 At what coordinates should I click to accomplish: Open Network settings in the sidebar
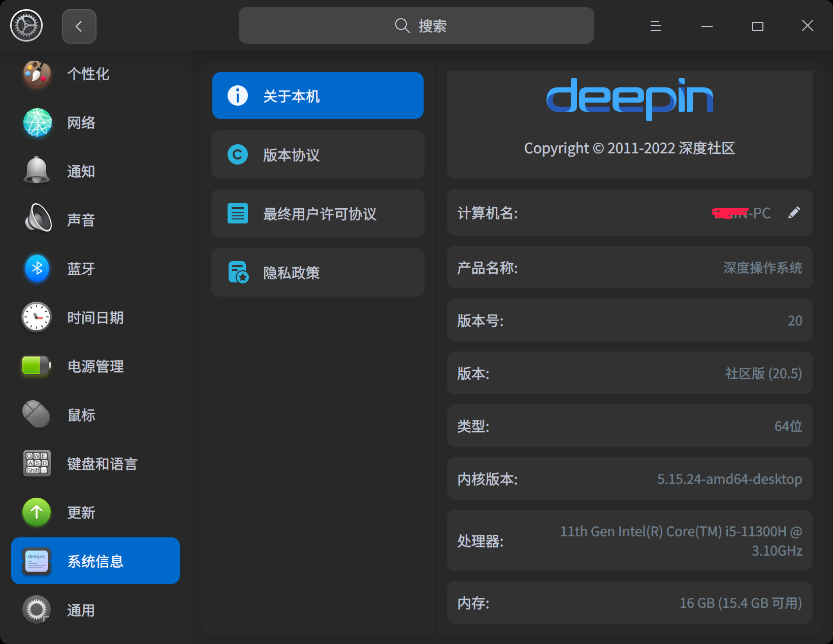(x=81, y=122)
